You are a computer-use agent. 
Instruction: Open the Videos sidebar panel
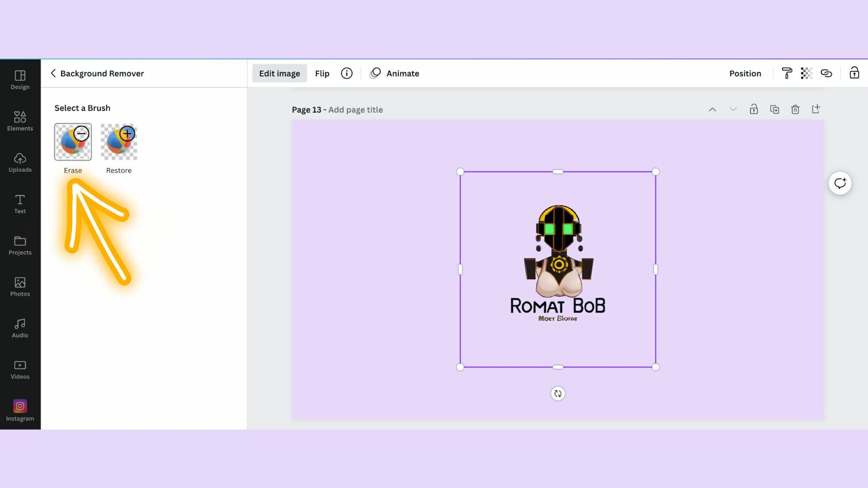(x=20, y=369)
